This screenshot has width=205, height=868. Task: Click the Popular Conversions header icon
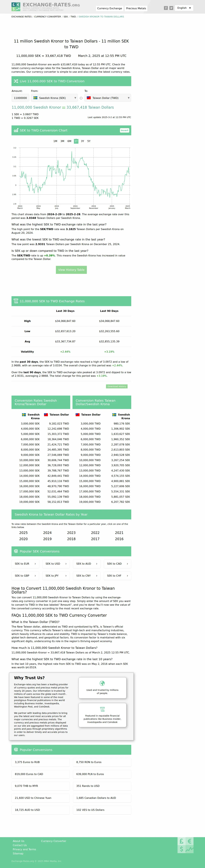click(x=16, y=750)
